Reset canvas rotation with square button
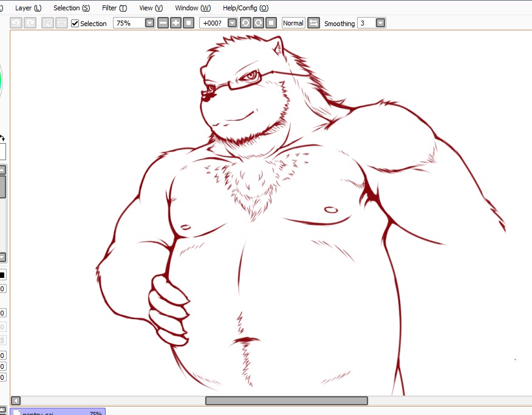The width and height of the screenshot is (532, 415). click(x=271, y=23)
